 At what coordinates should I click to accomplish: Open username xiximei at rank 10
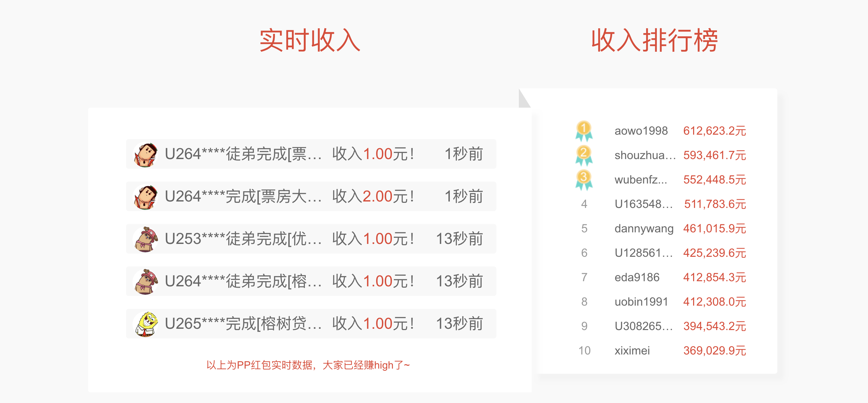632,350
